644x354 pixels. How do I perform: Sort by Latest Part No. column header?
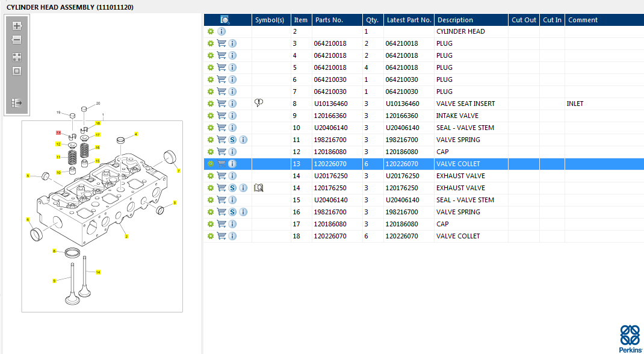point(409,20)
